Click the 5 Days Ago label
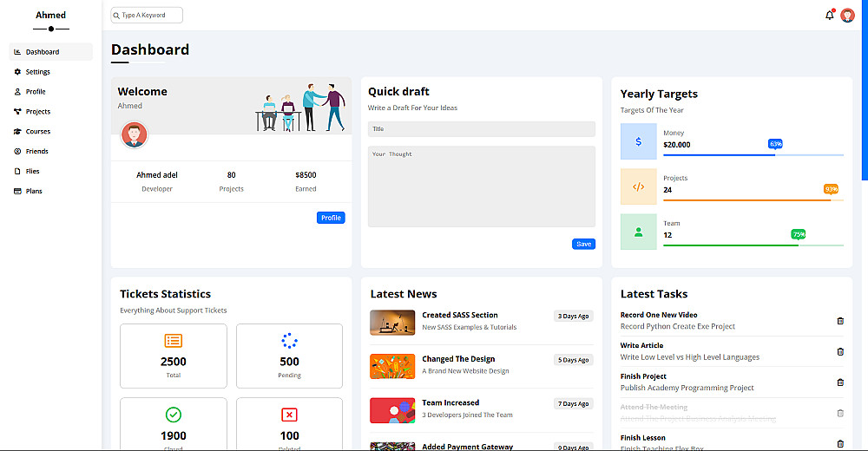 tap(574, 360)
